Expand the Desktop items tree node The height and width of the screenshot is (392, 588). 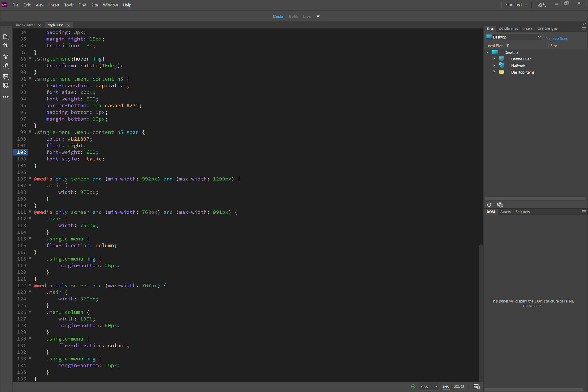pyautogui.click(x=494, y=72)
